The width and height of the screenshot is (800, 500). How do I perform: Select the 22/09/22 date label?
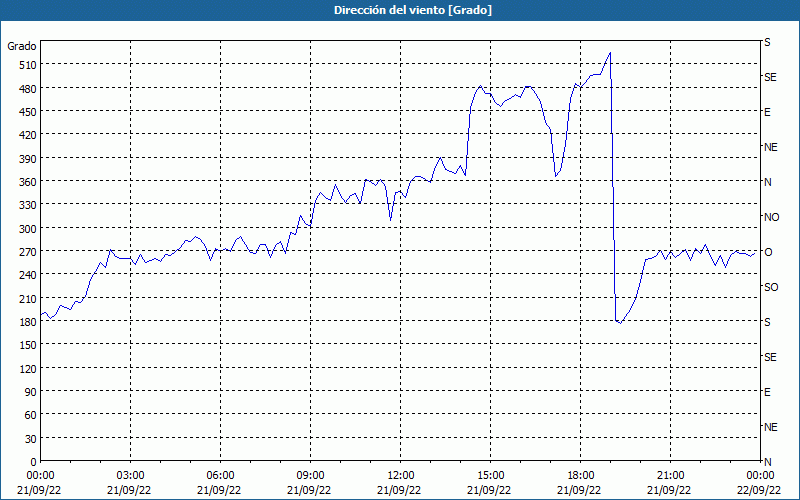coord(760,490)
